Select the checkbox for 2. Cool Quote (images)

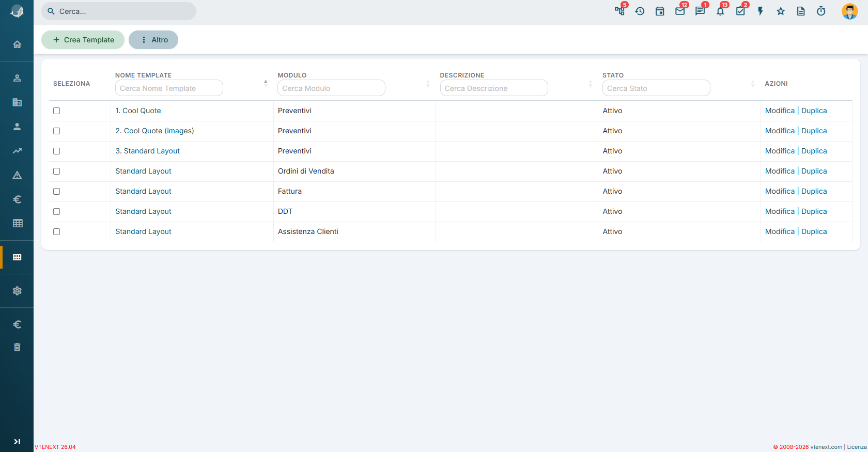pyautogui.click(x=57, y=131)
